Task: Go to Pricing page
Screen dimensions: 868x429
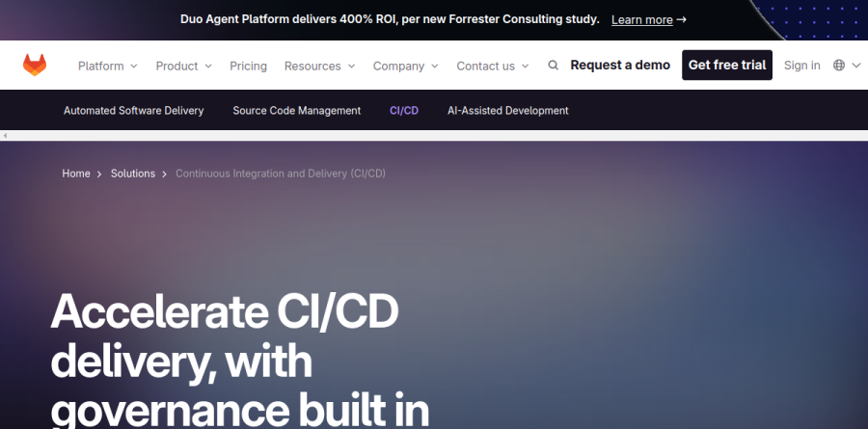Action: [x=248, y=66]
